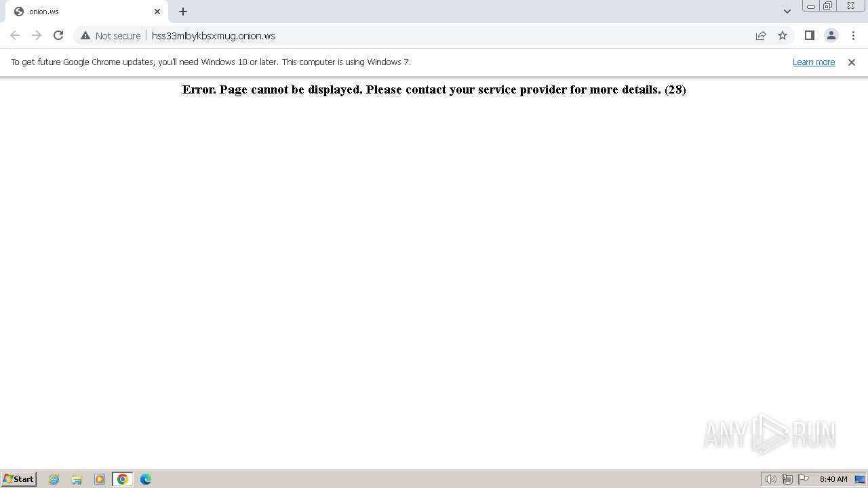The height and width of the screenshot is (488, 868).
Task: Toggle the browser side panel
Action: click(809, 35)
